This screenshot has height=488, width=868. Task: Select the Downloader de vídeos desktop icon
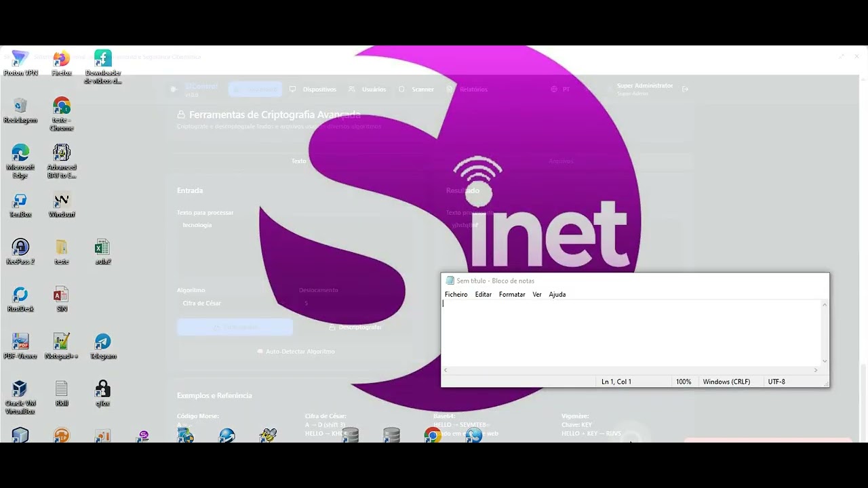tap(103, 67)
